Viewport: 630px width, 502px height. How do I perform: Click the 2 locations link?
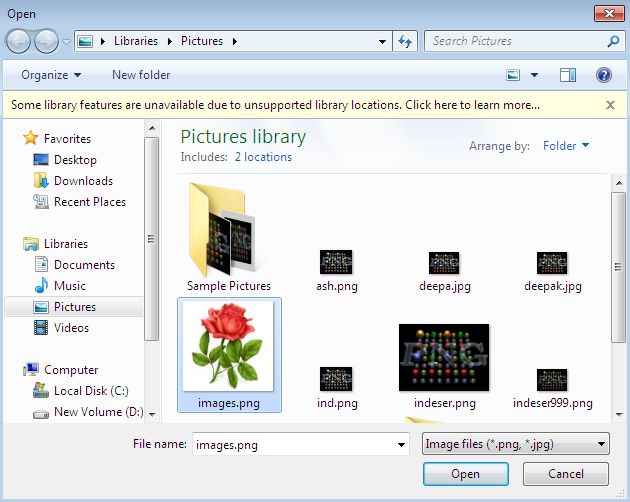coord(263,157)
